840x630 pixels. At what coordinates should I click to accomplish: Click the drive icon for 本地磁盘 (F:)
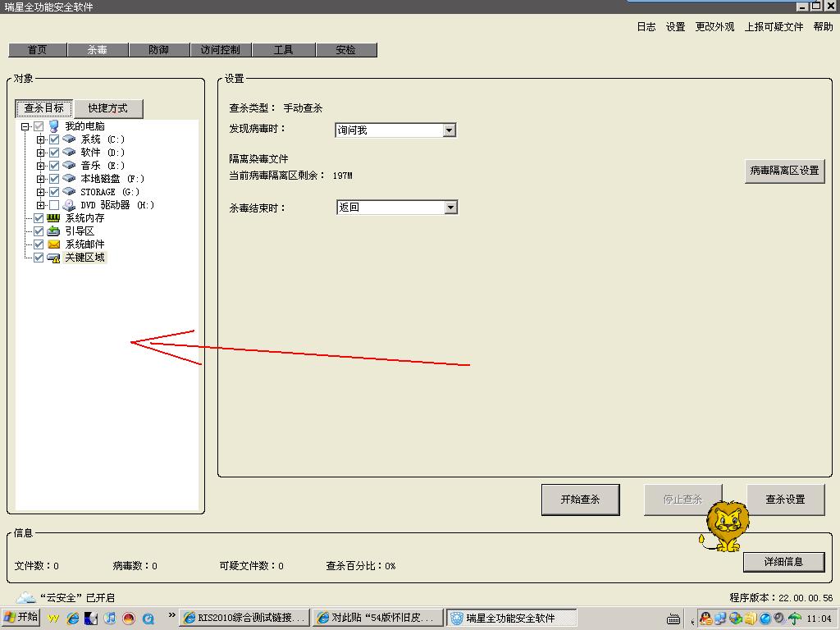click(x=69, y=178)
